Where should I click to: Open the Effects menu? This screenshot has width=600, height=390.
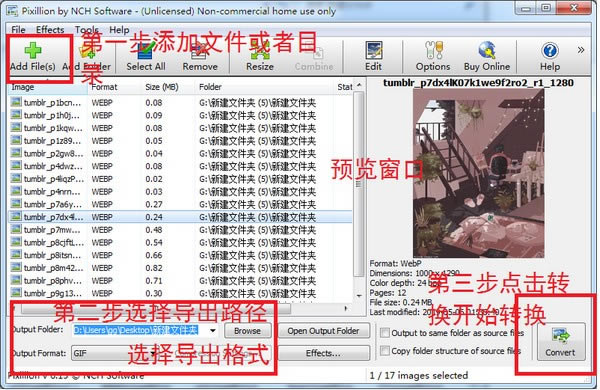click(x=50, y=29)
